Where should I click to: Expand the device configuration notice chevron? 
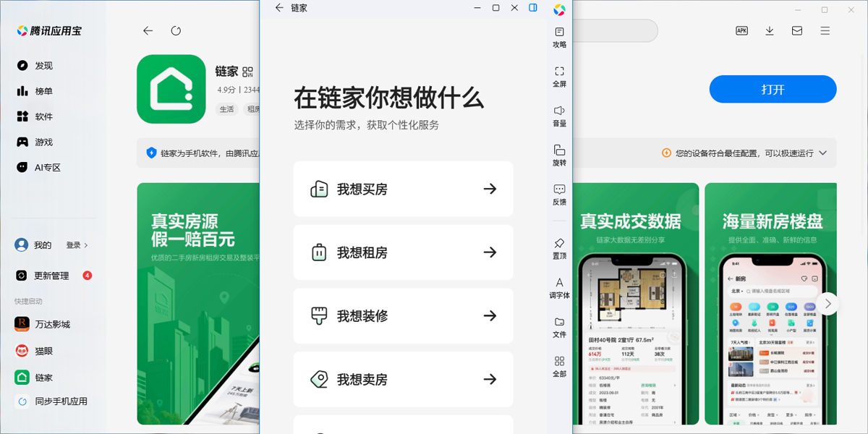tap(822, 153)
